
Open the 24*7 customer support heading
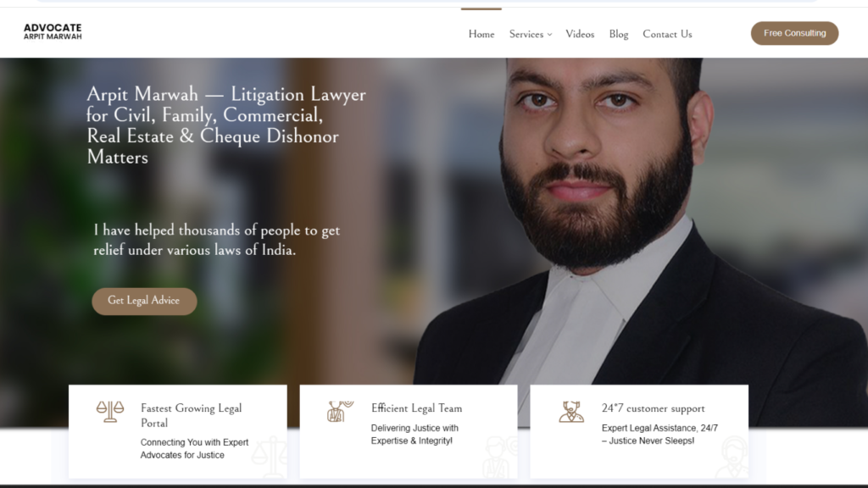(x=654, y=408)
